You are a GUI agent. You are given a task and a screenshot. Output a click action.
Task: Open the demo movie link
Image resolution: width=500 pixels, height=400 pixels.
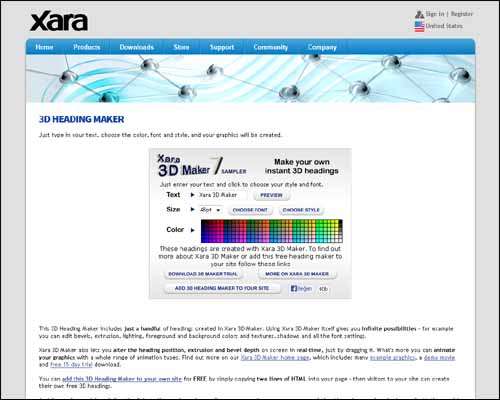439,358
